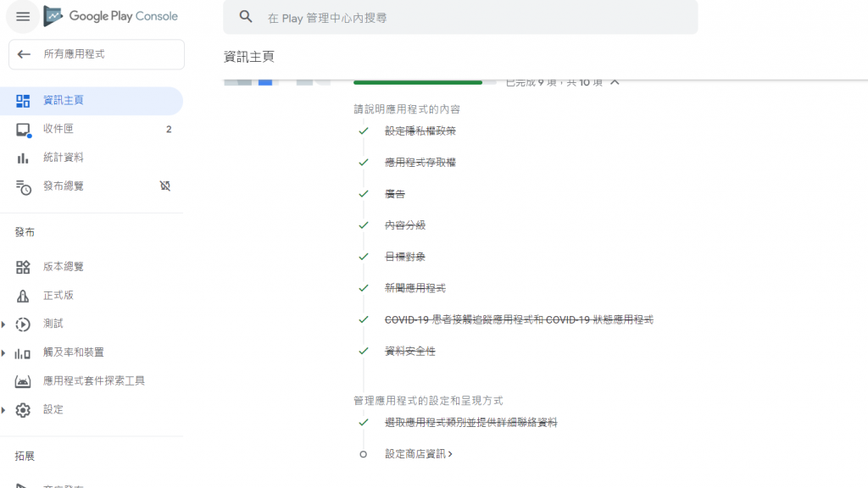This screenshot has height=488, width=868.
Task: Open 設定隱私權政策 task
Action: click(x=420, y=131)
